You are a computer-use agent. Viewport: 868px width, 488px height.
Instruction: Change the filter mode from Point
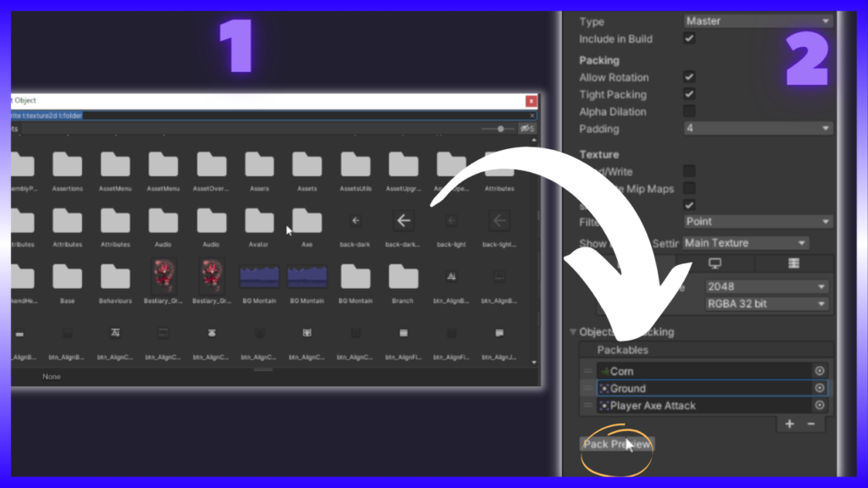(x=758, y=221)
